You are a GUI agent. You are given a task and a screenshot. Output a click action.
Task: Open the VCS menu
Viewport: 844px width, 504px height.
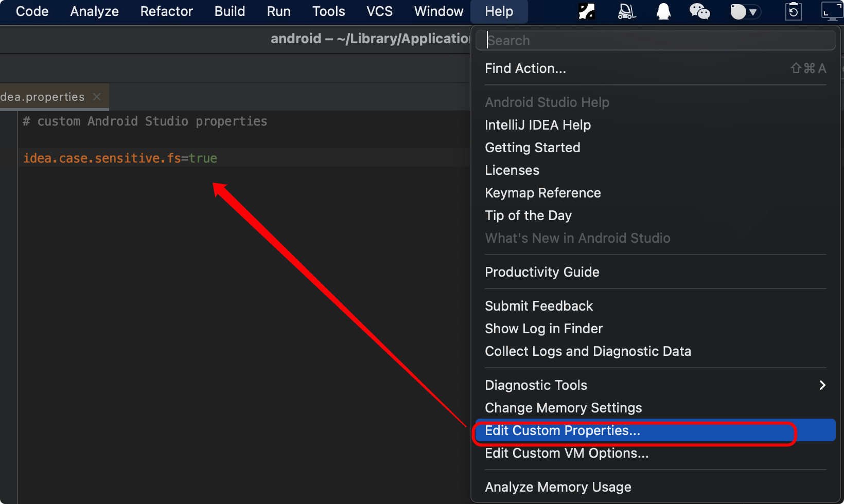[x=379, y=11]
